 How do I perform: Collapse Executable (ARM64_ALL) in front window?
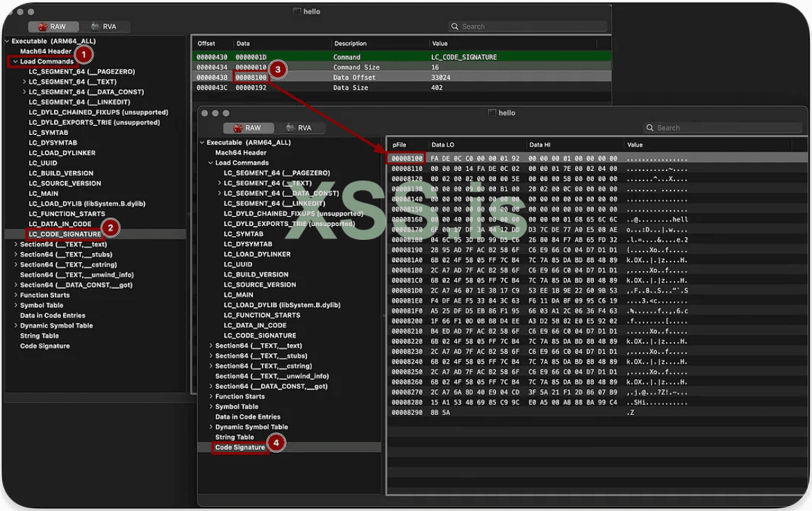[202, 143]
